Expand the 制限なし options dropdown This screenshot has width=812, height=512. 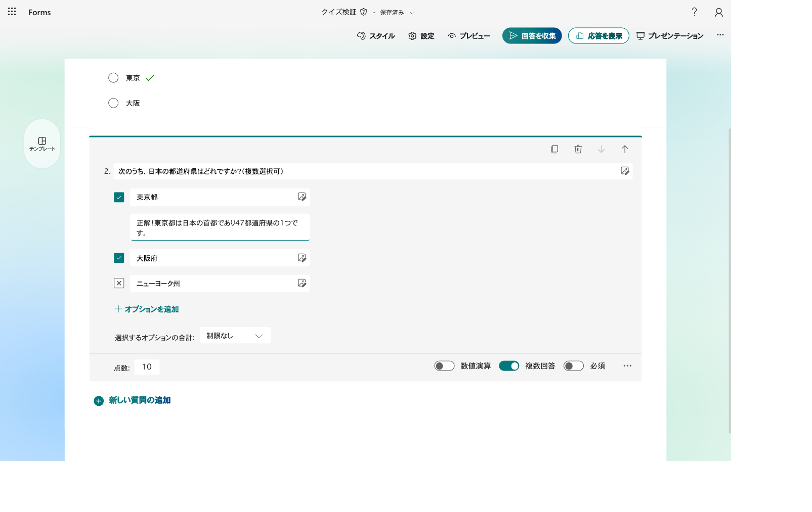(x=235, y=336)
